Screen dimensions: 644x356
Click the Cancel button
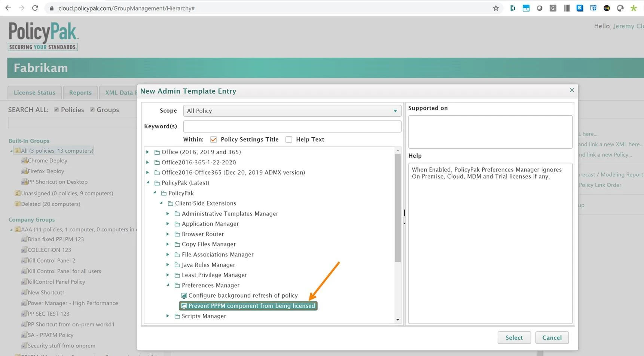coord(552,338)
